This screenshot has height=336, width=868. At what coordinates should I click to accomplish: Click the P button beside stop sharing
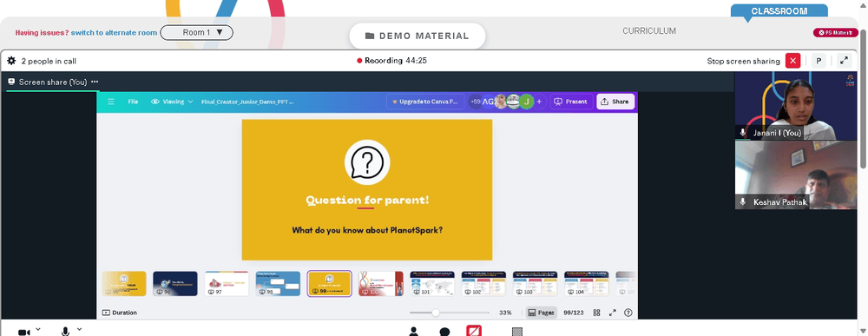click(819, 61)
